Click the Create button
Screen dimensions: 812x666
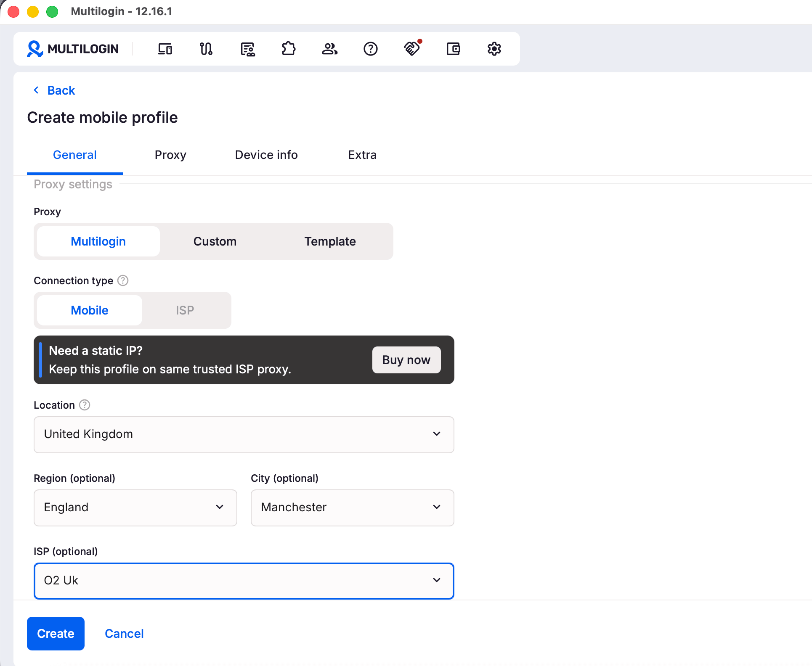56,634
